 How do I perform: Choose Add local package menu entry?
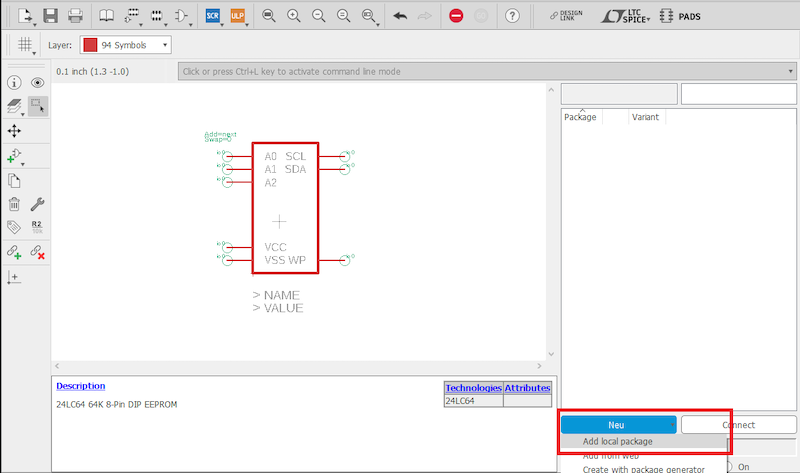pos(644,441)
